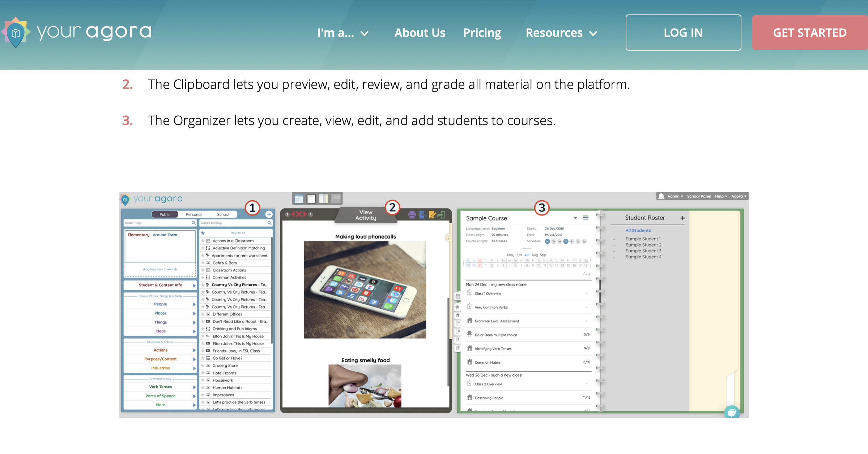The height and width of the screenshot is (454, 868).
Task: Click the LOG IN button
Action: [x=683, y=33]
